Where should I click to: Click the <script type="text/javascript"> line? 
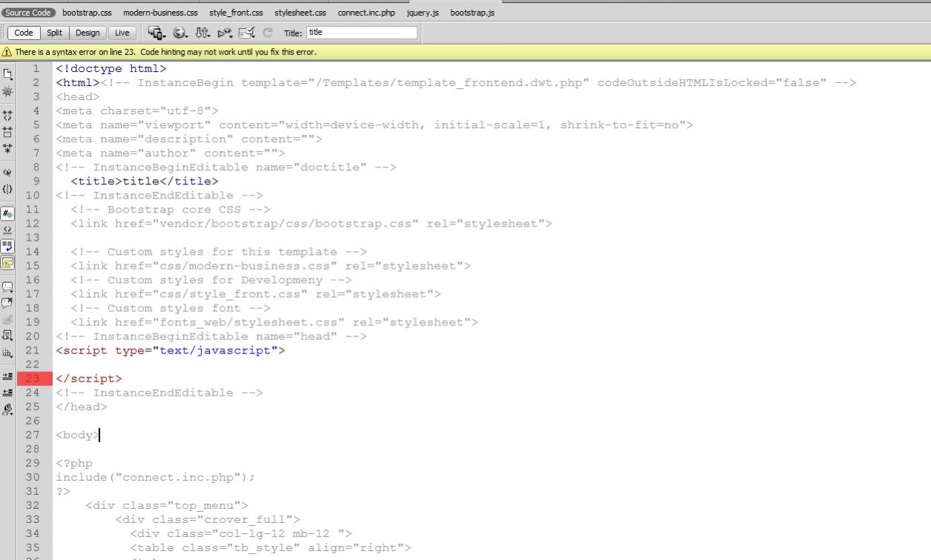pyautogui.click(x=170, y=350)
